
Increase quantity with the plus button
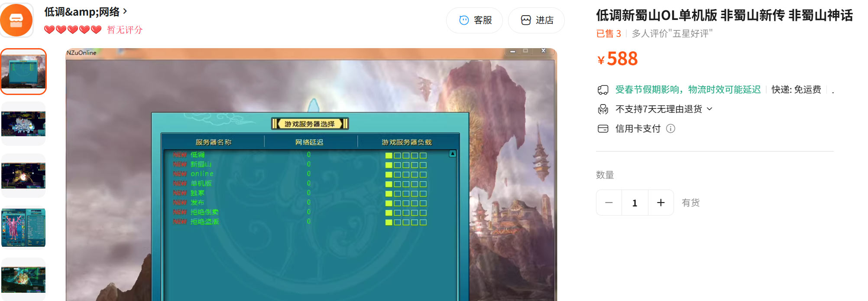coord(661,203)
